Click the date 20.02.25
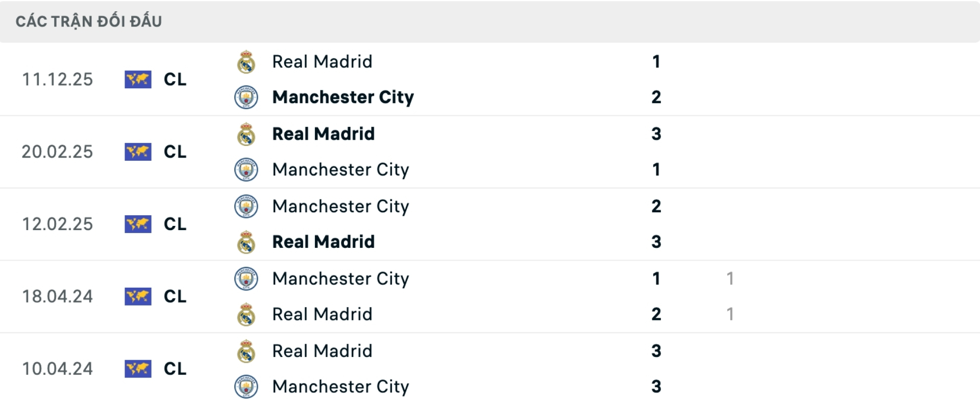 [x=58, y=151]
